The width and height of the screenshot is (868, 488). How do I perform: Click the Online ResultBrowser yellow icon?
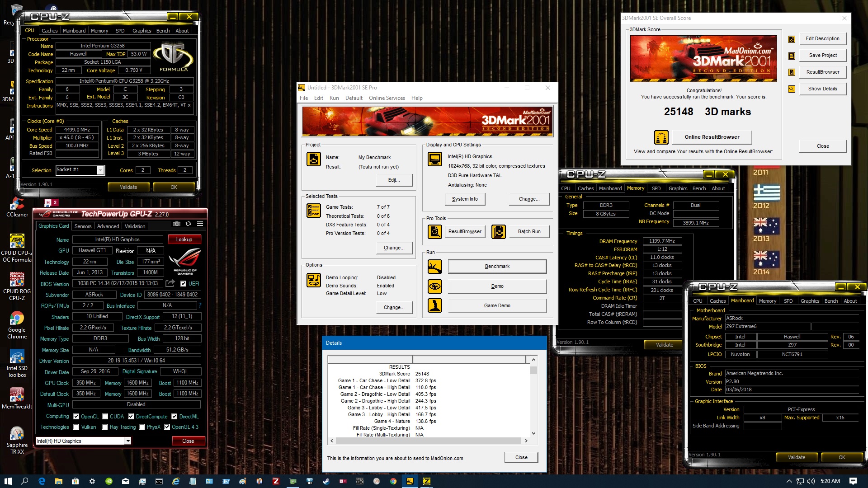coord(661,137)
